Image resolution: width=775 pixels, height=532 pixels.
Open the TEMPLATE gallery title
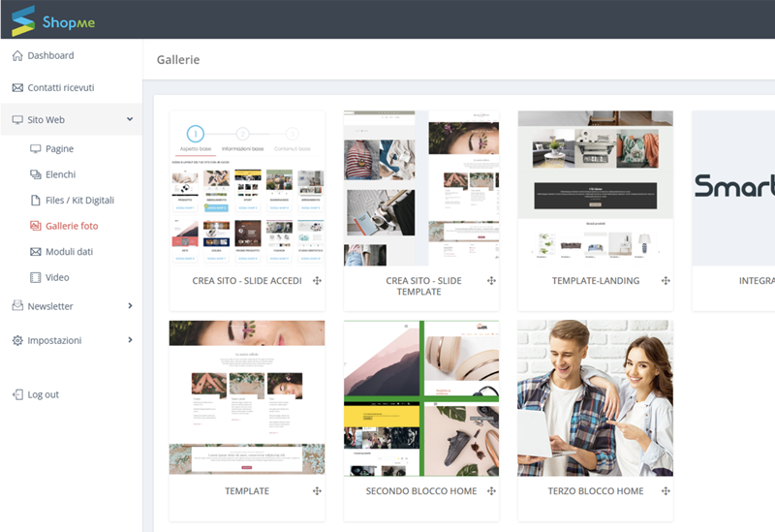pyautogui.click(x=247, y=491)
